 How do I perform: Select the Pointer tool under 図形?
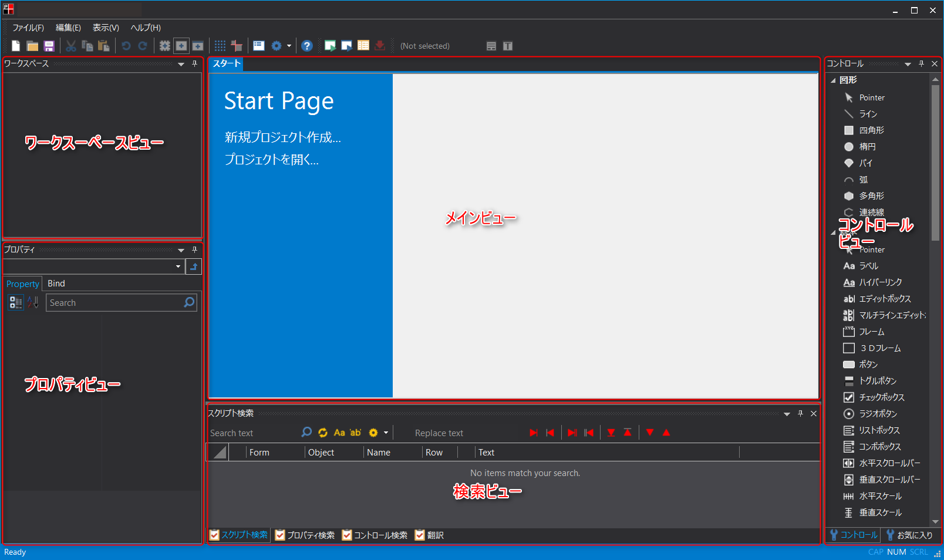(x=871, y=97)
